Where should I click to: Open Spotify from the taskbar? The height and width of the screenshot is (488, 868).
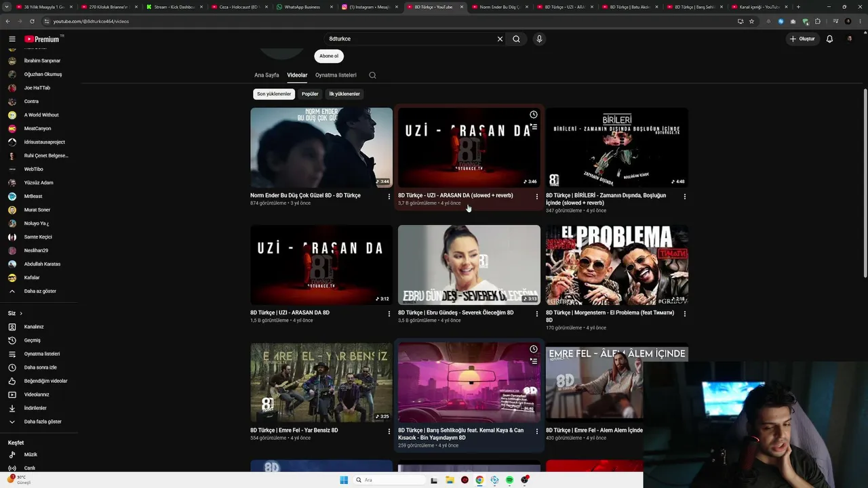click(509, 480)
